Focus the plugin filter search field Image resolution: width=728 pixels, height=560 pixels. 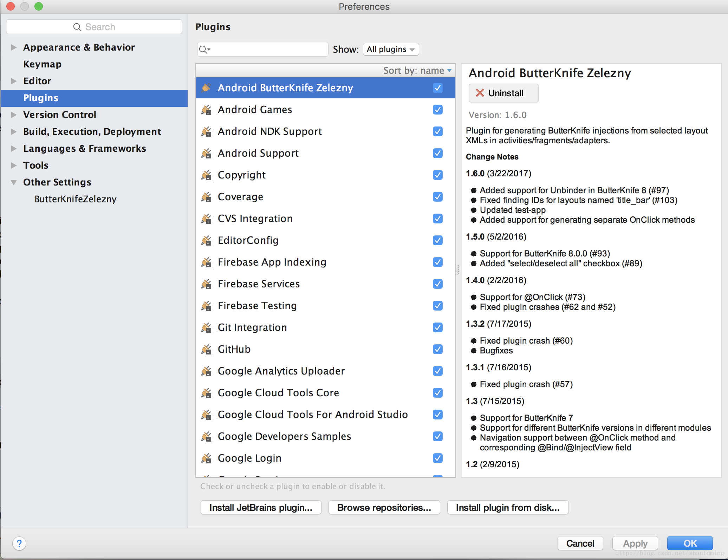pyautogui.click(x=262, y=49)
